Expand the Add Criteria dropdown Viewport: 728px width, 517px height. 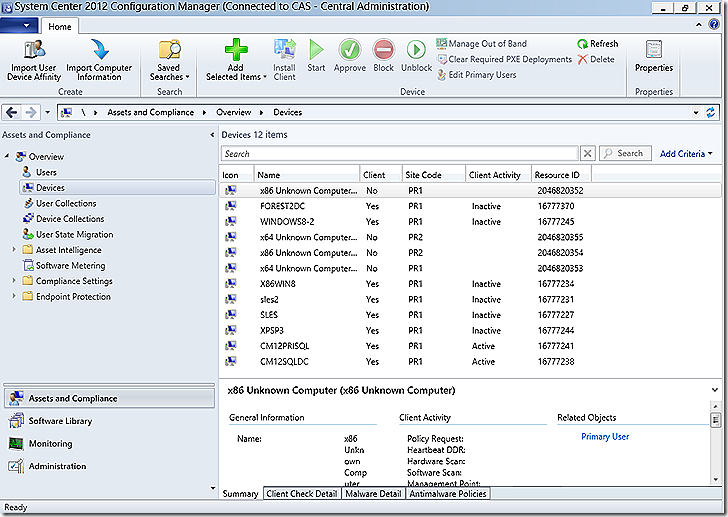(686, 154)
